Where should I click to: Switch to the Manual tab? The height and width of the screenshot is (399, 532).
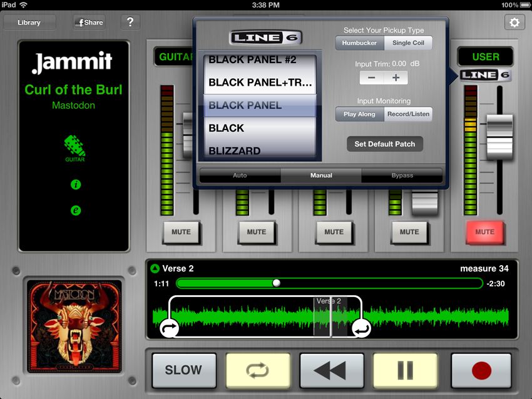(x=321, y=175)
